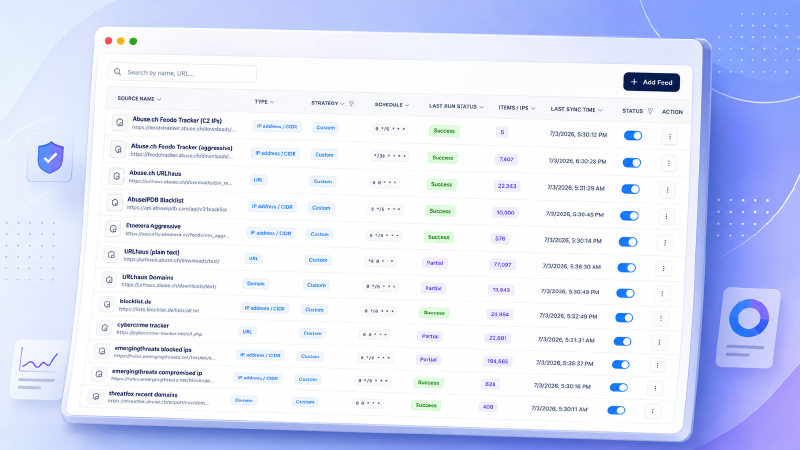Click source icon of URLhaus (plain text) row
This screenshot has width=800, height=450.
tap(111, 254)
